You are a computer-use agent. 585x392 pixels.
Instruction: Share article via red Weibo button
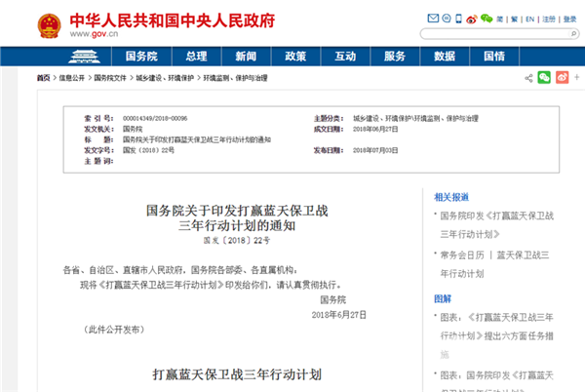point(562,77)
